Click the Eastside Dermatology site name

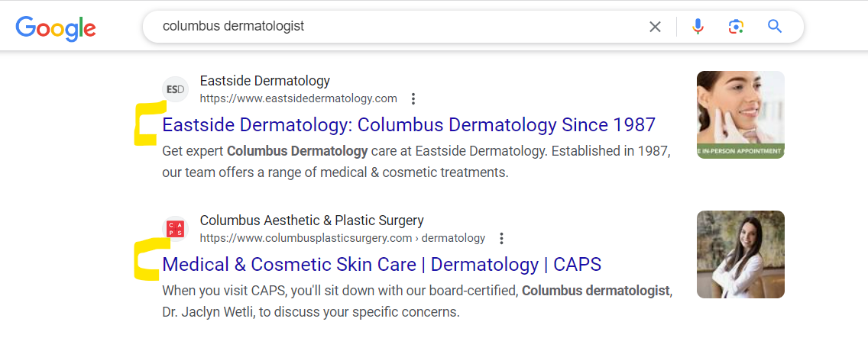pos(264,81)
